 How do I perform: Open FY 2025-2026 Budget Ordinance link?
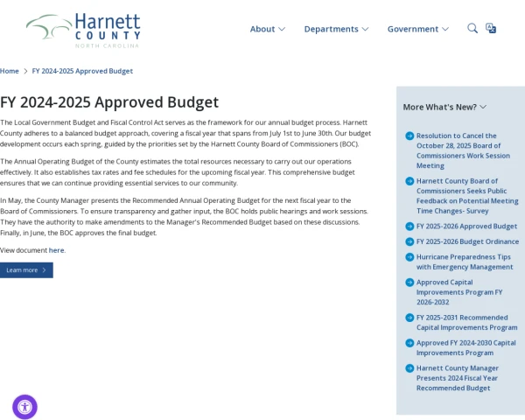point(468,241)
